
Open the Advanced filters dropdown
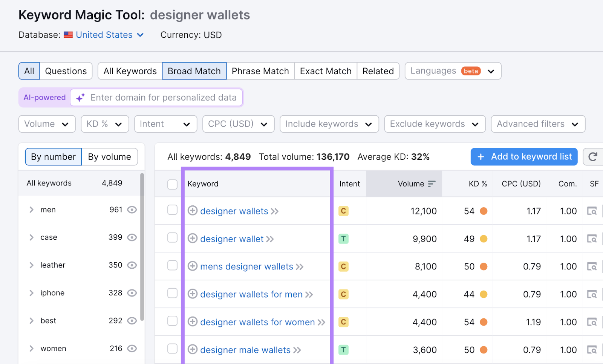click(x=538, y=124)
